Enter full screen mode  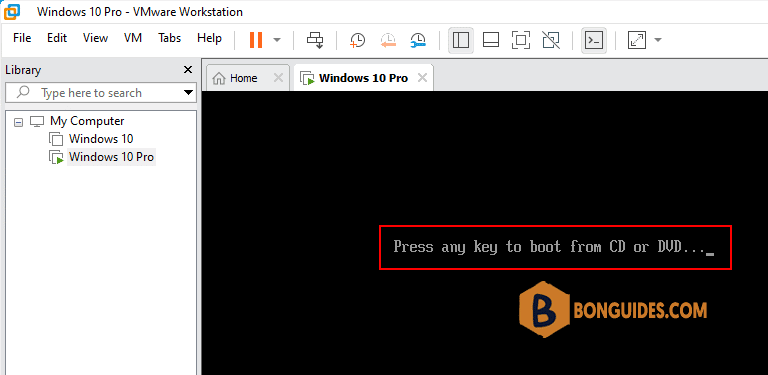point(521,40)
